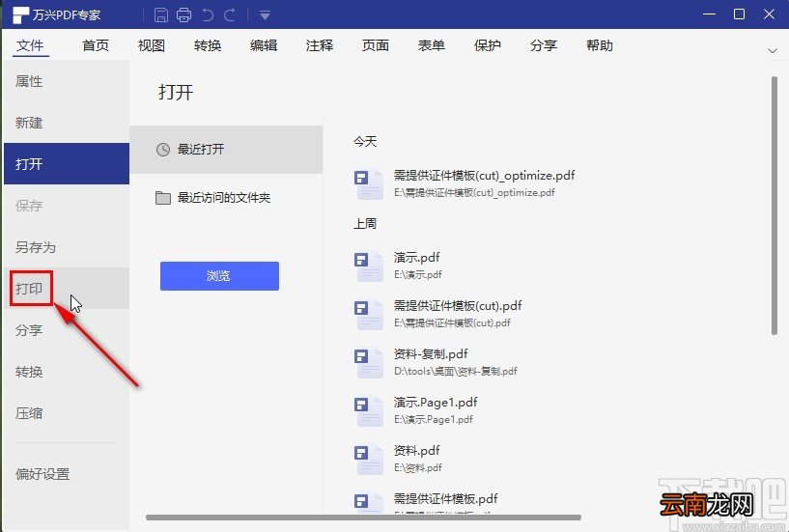The width and height of the screenshot is (789, 532).
Task: Open 偏好设置 preferences
Action: point(67,474)
